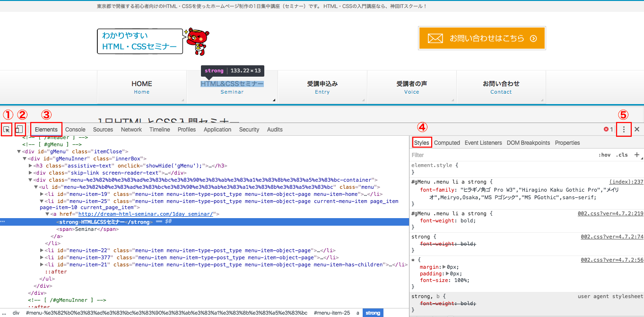Collapse the div id gMenuInner node
Screen dimensions: 644x317
tap(25, 158)
